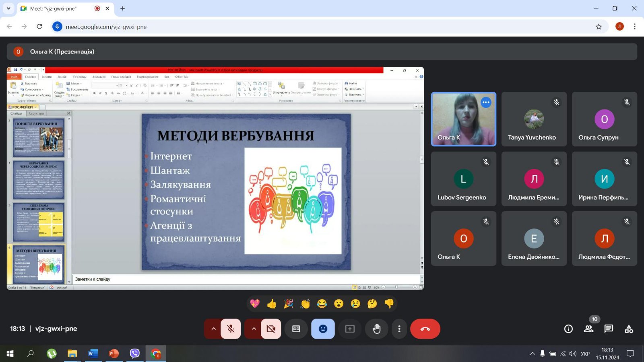Expand audio settings arrow next to microphone
Viewport: 644px width, 362px height.
point(213,329)
